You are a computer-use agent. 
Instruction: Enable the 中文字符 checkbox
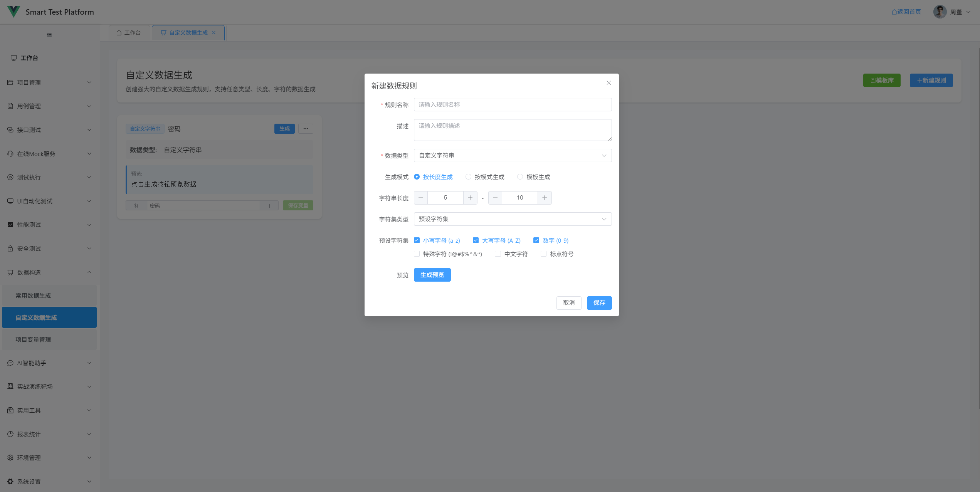pos(498,254)
